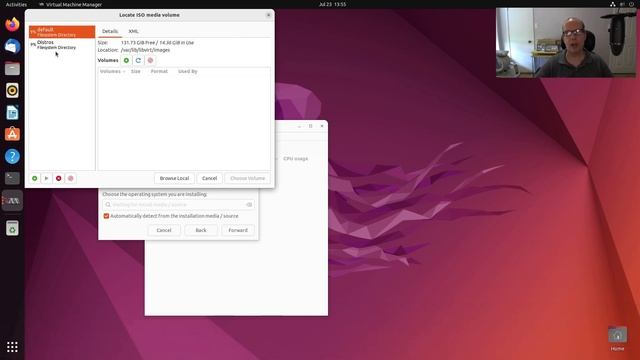The height and width of the screenshot is (360, 640).
Task: Cancel the Locate ISO media dialog
Action: point(209,178)
